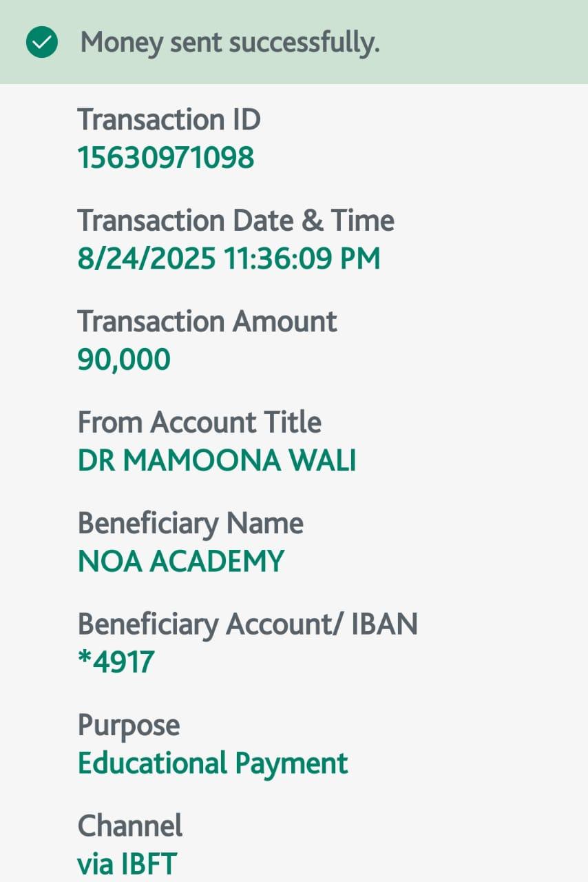The width and height of the screenshot is (588, 882).
Task: Click the 'via IBFT' channel value
Action: pos(127,864)
